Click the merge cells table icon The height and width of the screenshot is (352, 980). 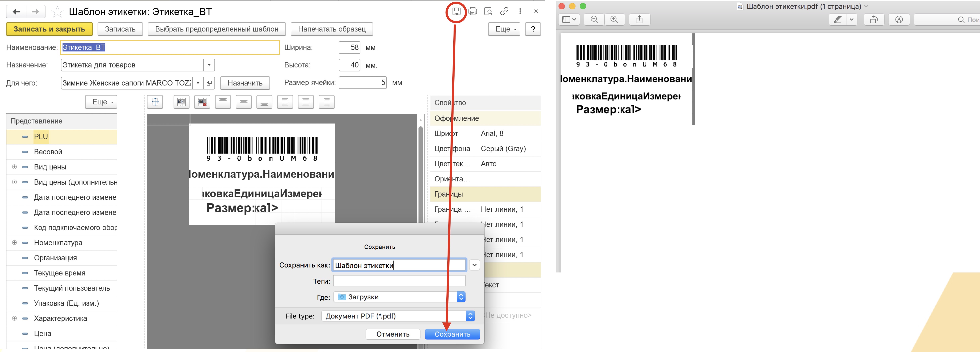[182, 102]
